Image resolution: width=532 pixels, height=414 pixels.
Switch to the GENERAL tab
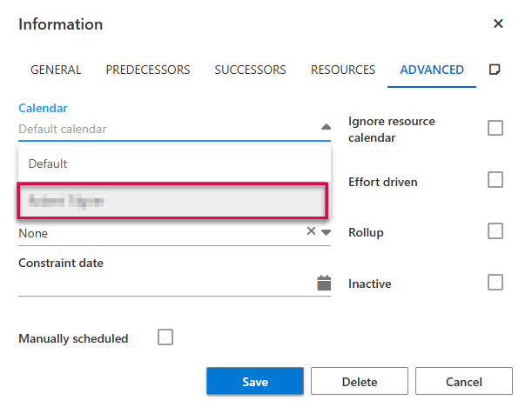(x=56, y=70)
